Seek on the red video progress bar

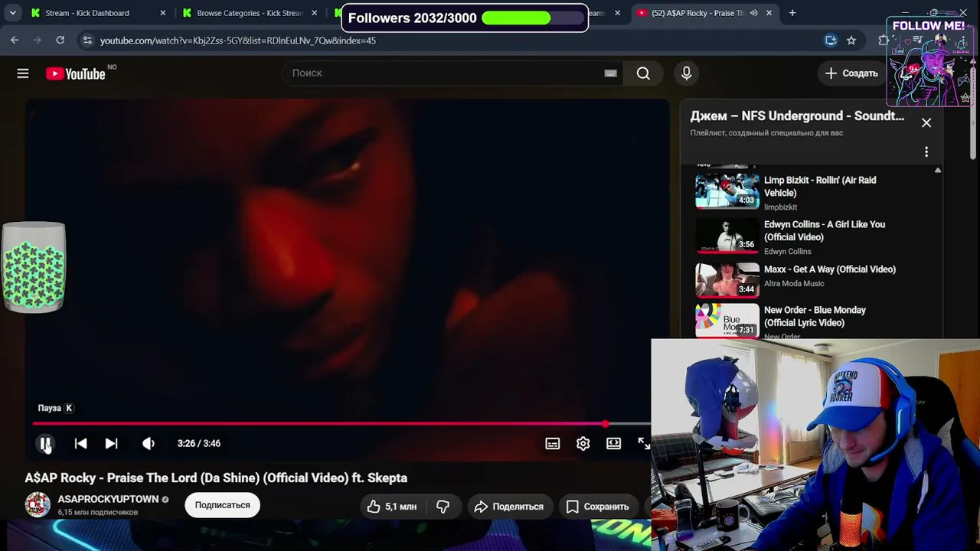pos(341,423)
